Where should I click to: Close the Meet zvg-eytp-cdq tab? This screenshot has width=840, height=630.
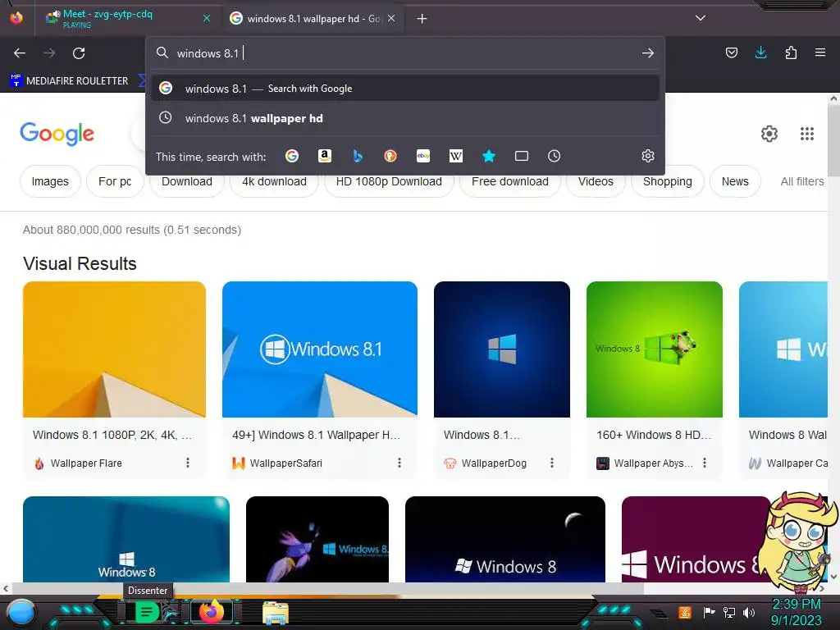point(207,18)
